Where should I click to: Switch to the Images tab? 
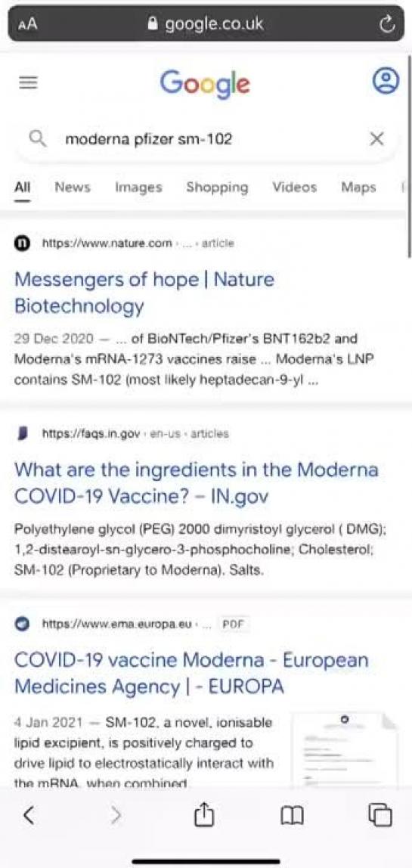click(138, 188)
